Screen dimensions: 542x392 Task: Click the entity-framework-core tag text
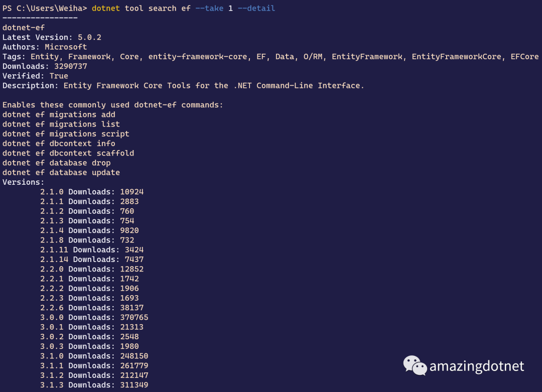[198, 57]
